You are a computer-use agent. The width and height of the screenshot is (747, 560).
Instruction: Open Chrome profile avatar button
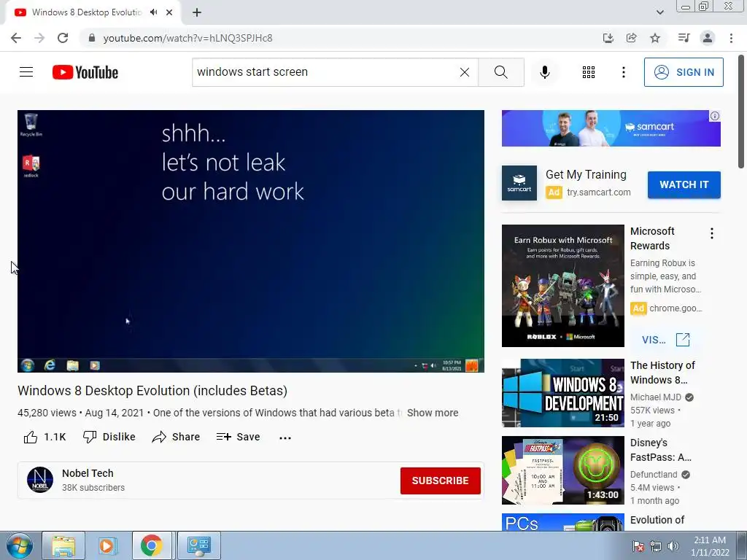pyautogui.click(x=708, y=38)
